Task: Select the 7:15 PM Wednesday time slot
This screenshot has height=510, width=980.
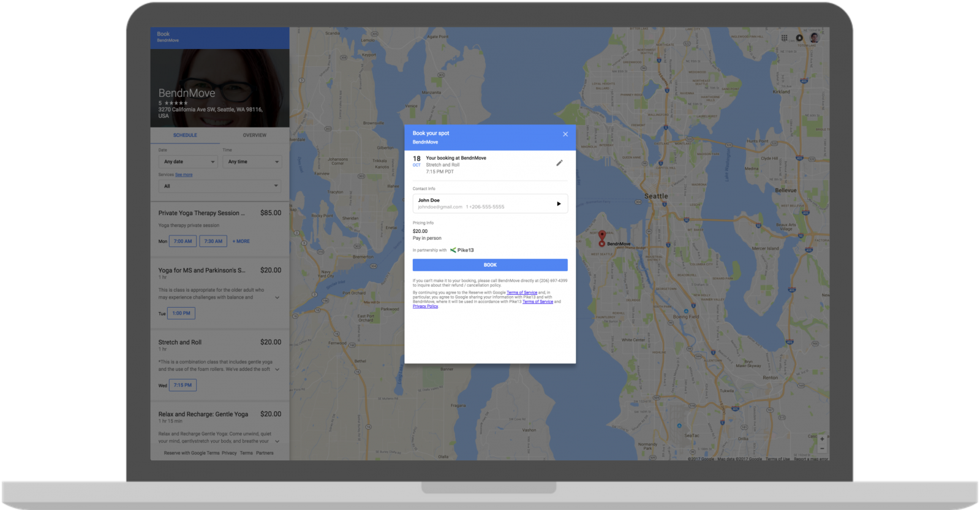Action: click(x=183, y=385)
